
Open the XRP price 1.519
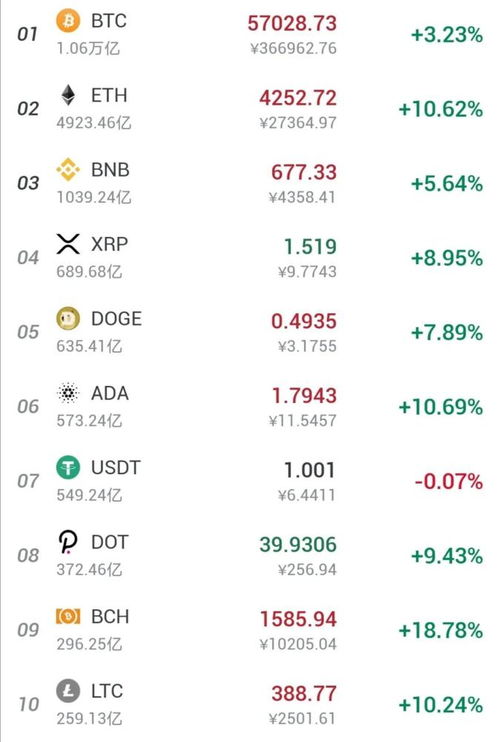tap(310, 247)
